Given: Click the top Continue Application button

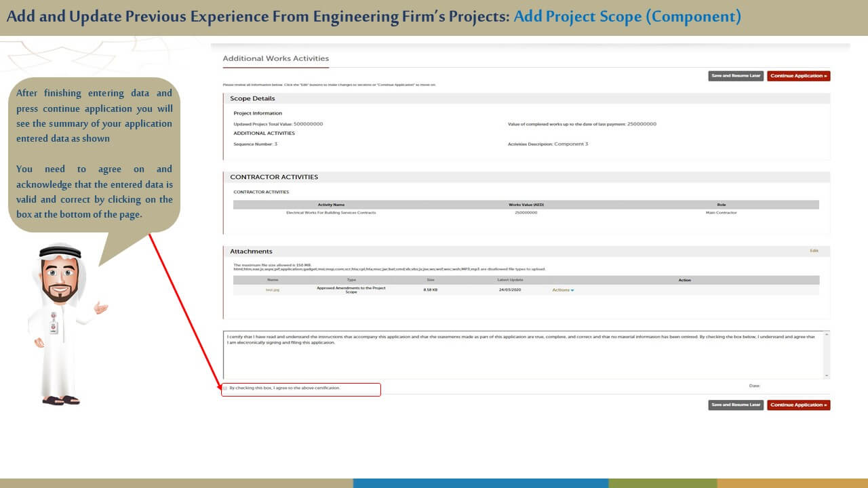Looking at the screenshot, I should coord(798,76).
